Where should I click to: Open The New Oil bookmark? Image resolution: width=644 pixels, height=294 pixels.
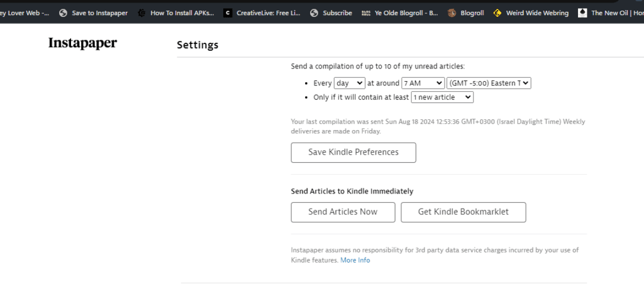point(610,13)
